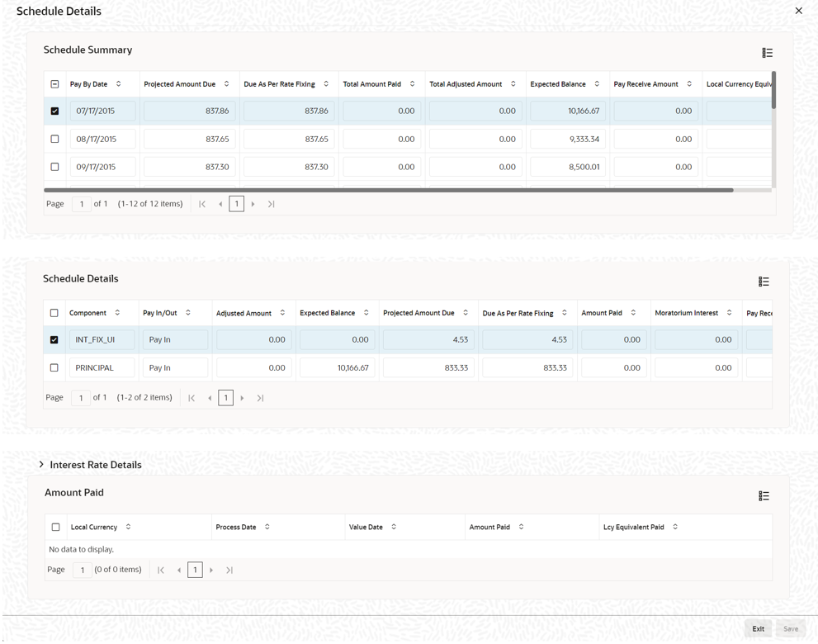Check the PRINCIPAL component row
The image size is (818, 644).
pyautogui.click(x=54, y=368)
